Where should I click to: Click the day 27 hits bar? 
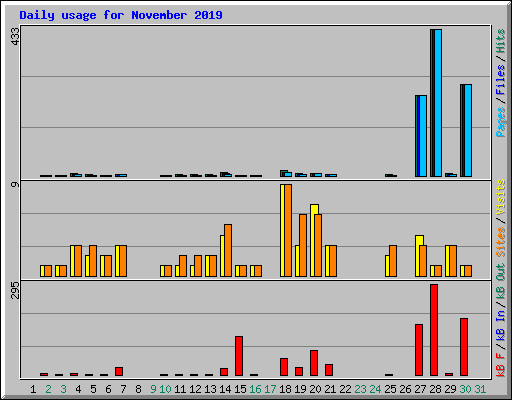point(416,136)
